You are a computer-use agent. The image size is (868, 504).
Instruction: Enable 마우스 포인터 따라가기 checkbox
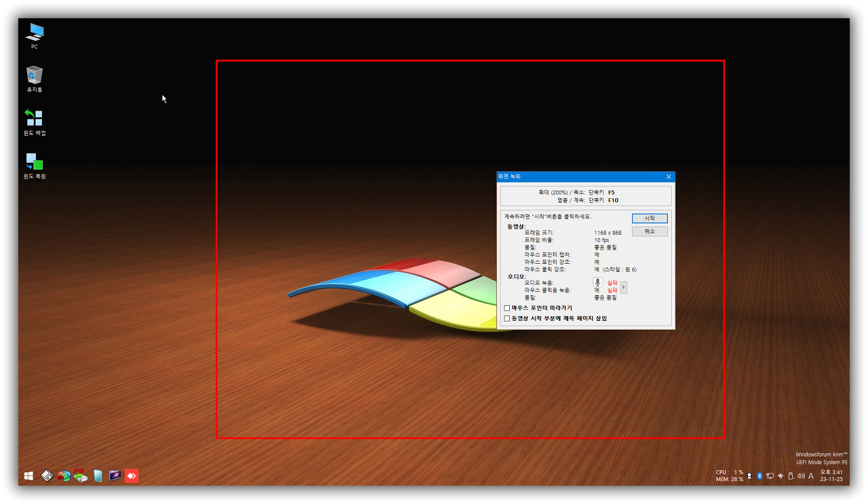point(507,308)
